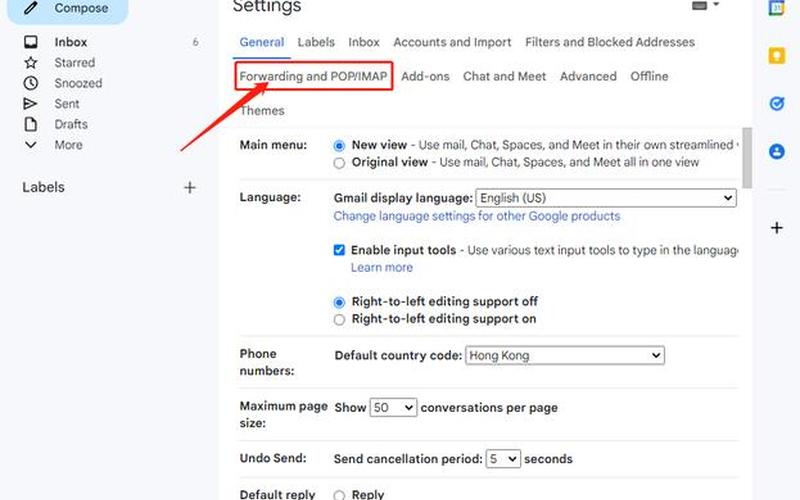Open the Offline settings tab

649,76
